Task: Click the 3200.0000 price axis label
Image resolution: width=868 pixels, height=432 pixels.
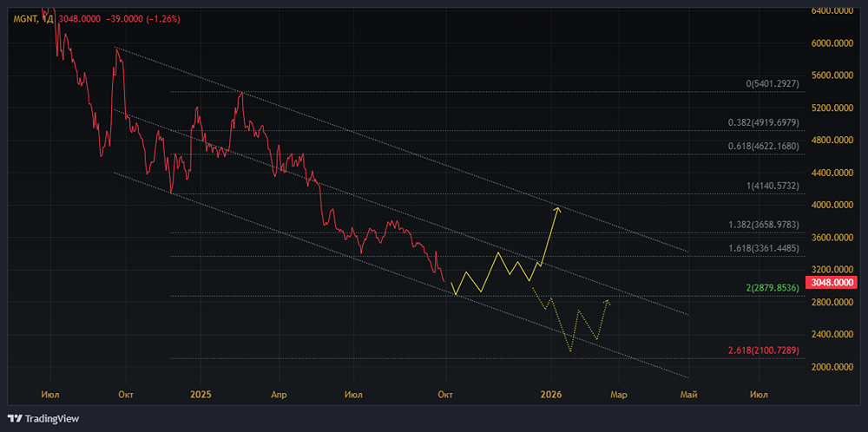Action: pos(831,270)
